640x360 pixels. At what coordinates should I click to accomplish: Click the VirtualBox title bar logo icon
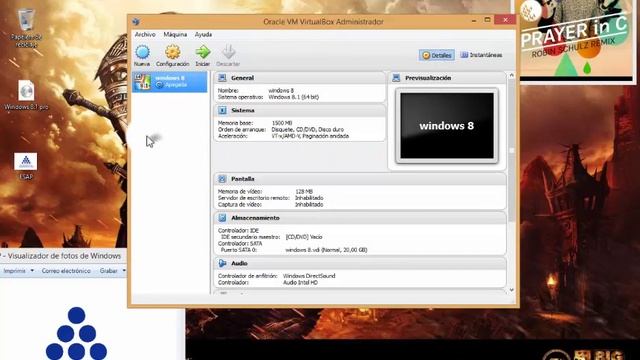136,21
